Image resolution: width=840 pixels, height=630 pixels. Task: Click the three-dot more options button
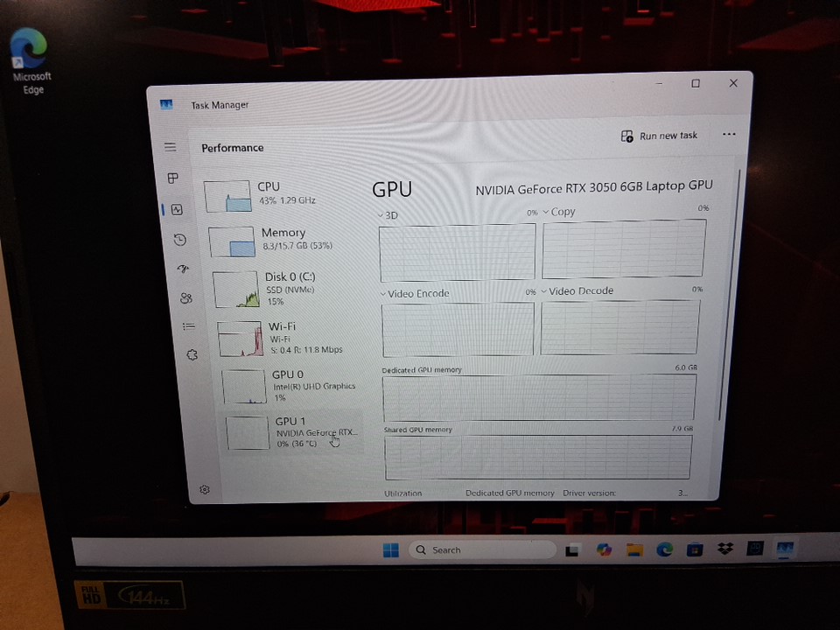729,135
